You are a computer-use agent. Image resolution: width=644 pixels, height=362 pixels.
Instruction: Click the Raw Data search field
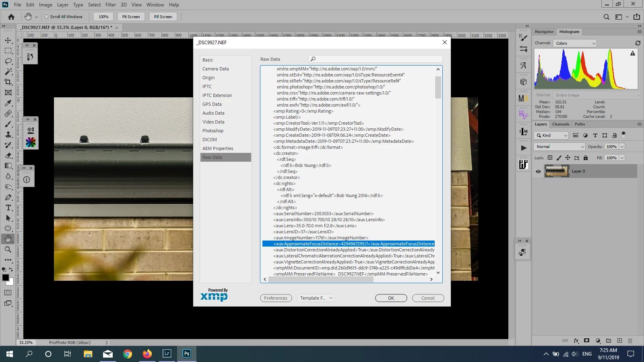[x=375, y=59]
